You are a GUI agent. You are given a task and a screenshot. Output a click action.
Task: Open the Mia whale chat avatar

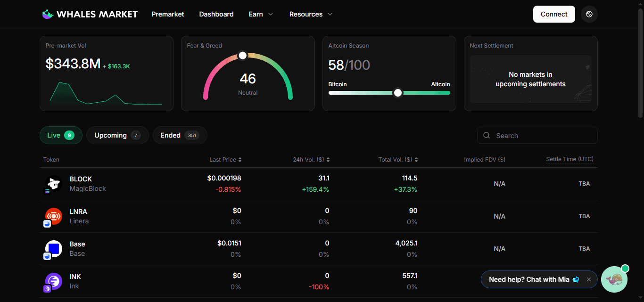coord(614,279)
